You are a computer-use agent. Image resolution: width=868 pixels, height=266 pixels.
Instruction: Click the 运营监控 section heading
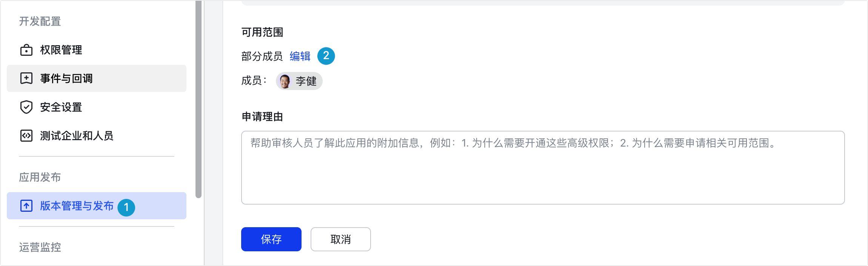coord(40,247)
